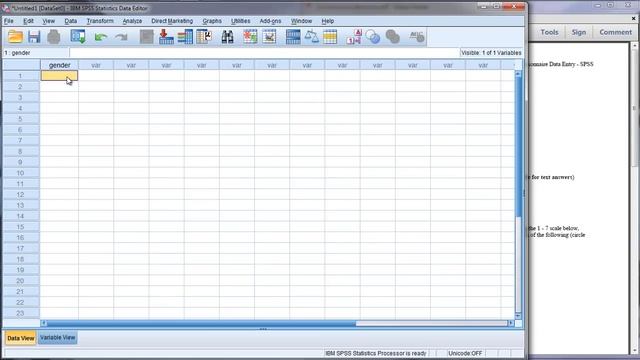Click the scroll down arrow on vertical scrollbar

[518, 316]
